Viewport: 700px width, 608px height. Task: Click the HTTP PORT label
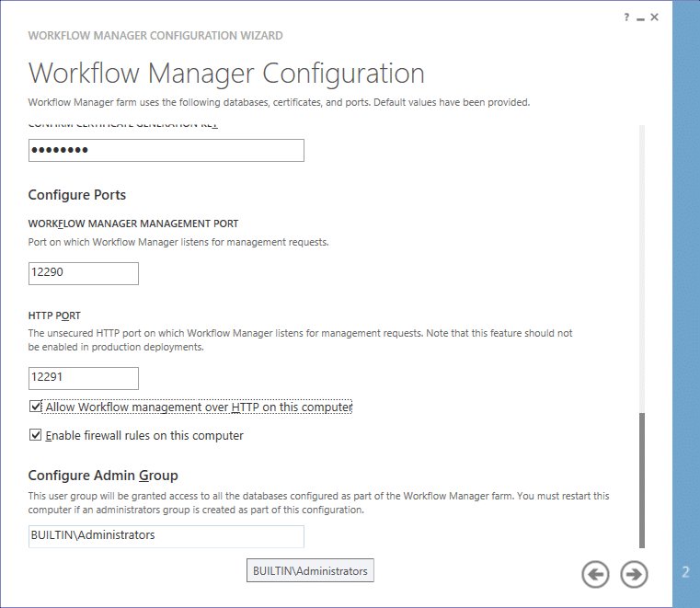(x=54, y=315)
